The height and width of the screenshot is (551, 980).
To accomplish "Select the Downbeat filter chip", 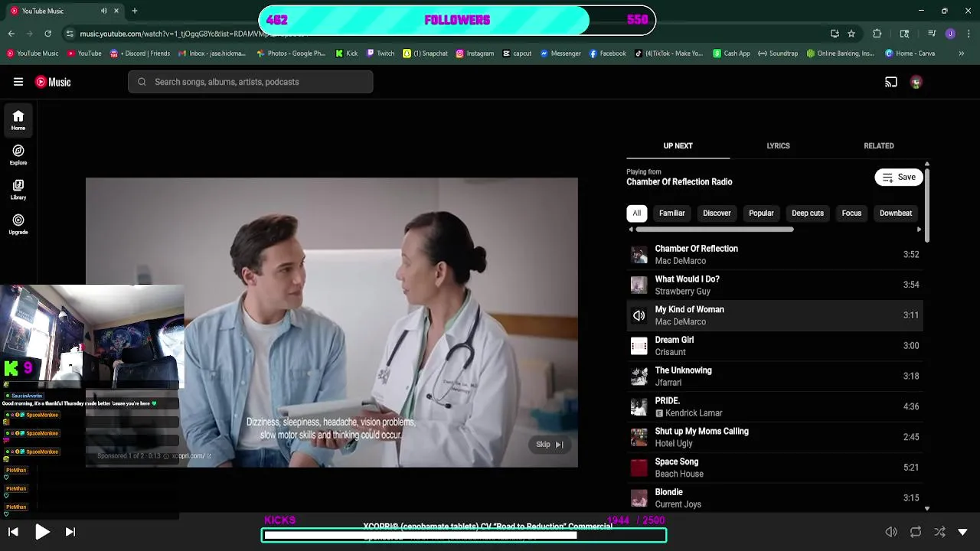I will point(896,214).
